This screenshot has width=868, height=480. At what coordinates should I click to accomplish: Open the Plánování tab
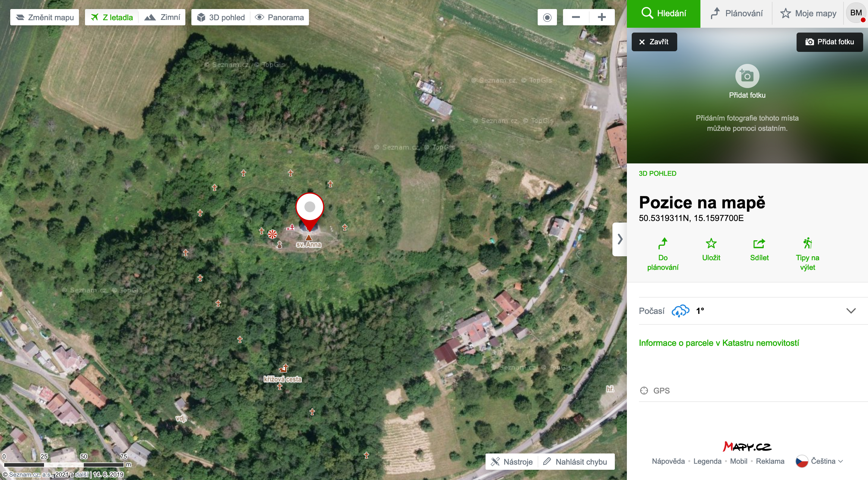[x=736, y=14]
